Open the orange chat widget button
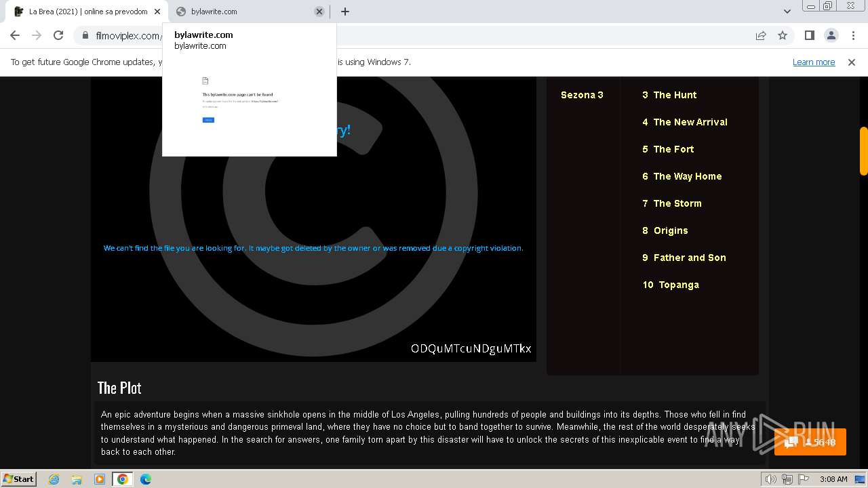Viewport: 868px width, 488px height. (x=810, y=442)
